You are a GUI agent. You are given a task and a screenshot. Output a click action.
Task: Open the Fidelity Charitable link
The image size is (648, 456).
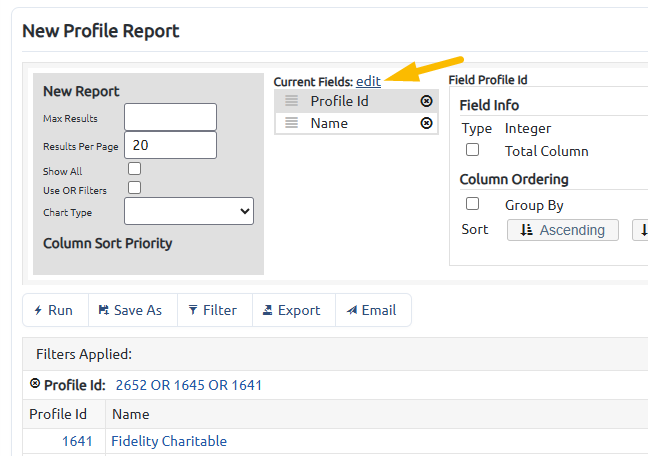point(169,441)
